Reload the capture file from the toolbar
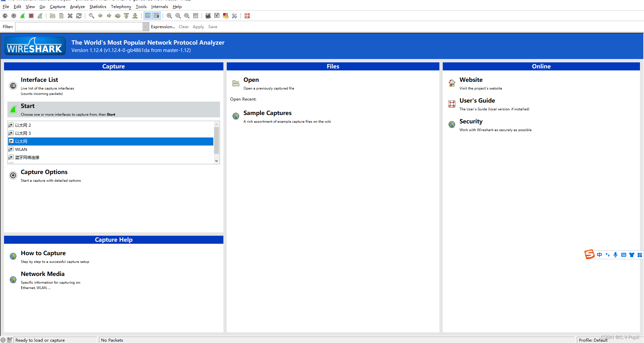 pos(79,16)
